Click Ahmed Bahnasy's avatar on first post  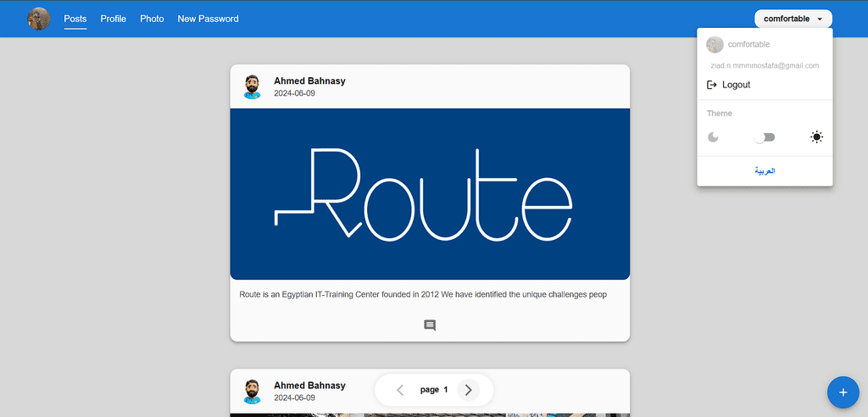pyautogui.click(x=253, y=87)
